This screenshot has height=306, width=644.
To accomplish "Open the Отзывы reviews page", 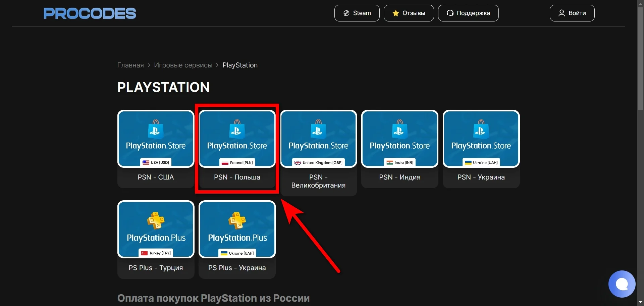I will 409,13.
